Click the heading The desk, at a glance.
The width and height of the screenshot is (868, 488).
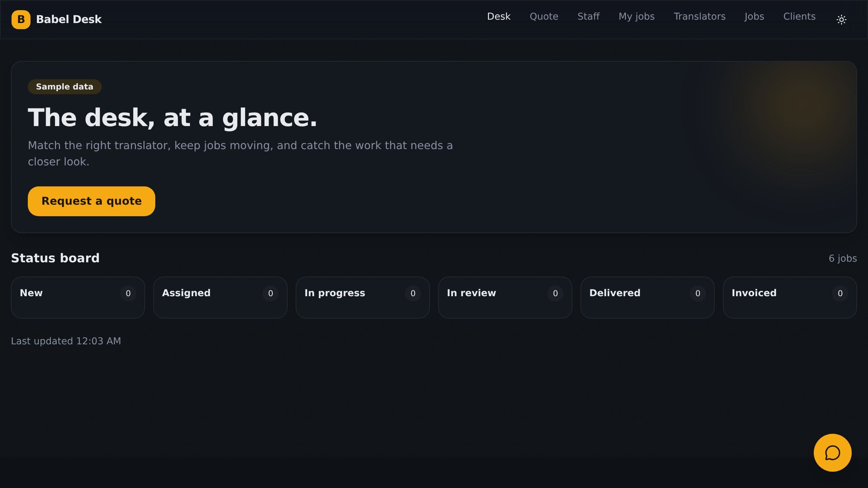coord(172,118)
